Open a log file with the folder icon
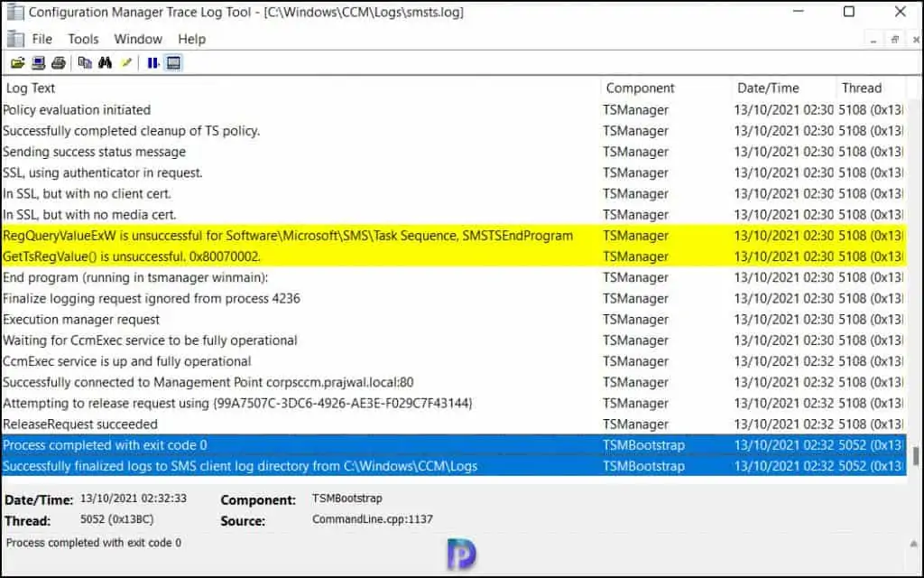Image resolution: width=924 pixels, height=578 pixels. coord(18,62)
